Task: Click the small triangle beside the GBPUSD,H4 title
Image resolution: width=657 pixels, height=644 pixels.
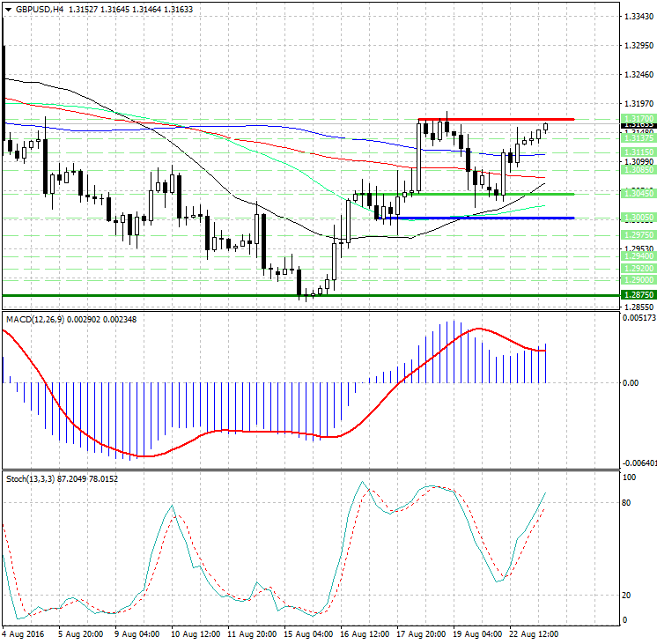Action: coord(7,9)
